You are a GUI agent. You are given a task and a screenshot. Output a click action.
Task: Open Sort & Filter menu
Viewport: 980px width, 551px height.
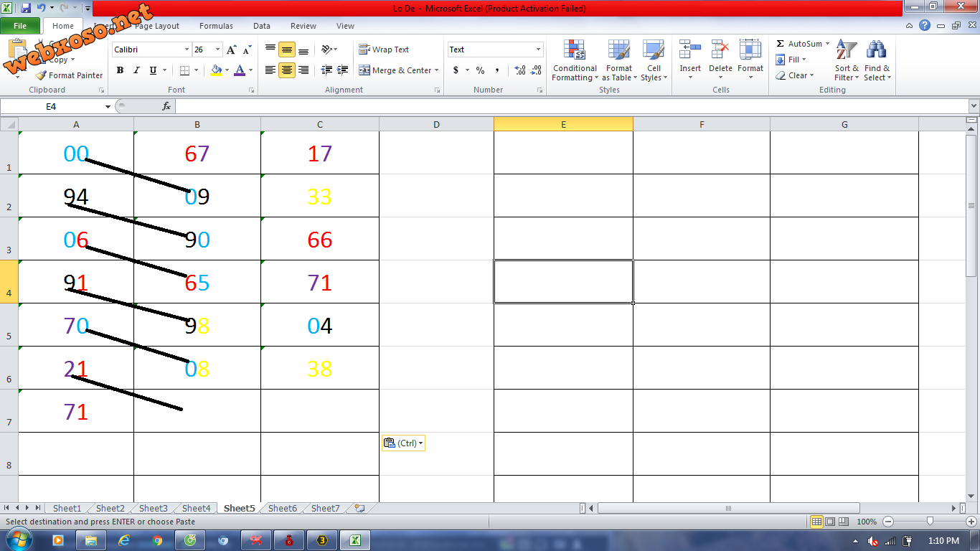(847, 61)
